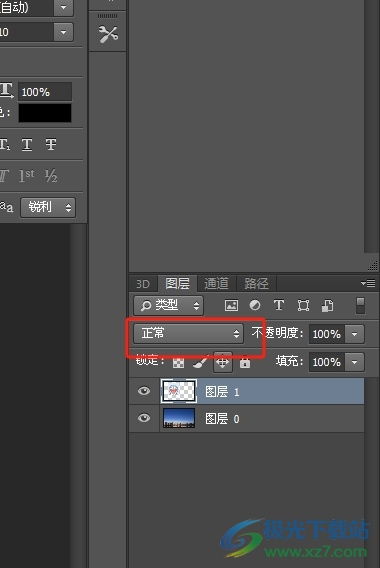380x568 pixels.
Task: Lock transparent pixels icon
Action: tap(178, 362)
